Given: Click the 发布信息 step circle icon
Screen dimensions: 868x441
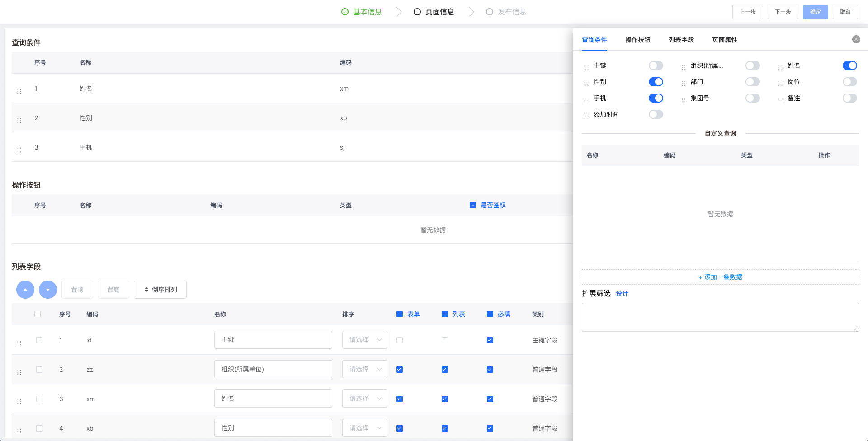Looking at the screenshot, I should click(490, 12).
